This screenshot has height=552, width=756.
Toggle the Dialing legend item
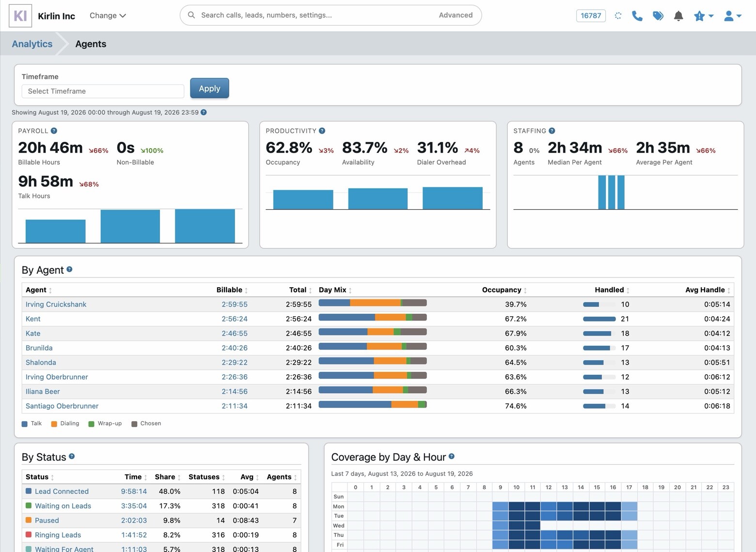pyautogui.click(x=65, y=424)
